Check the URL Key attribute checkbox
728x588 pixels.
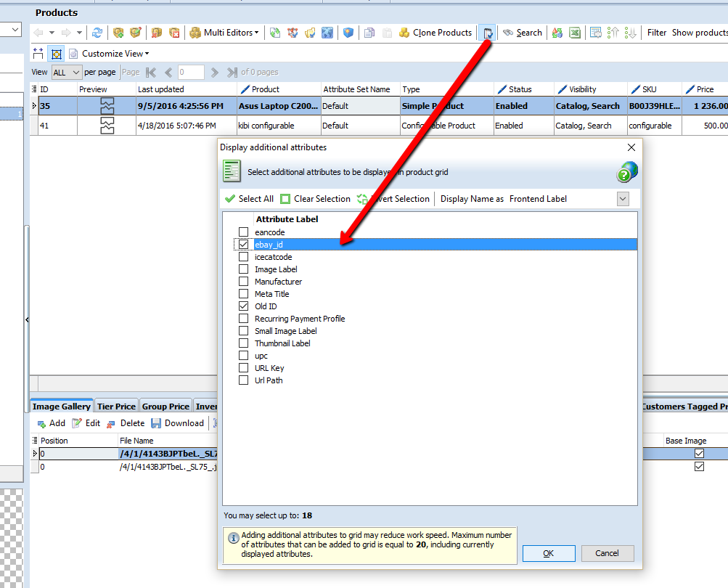click(x=244, y=368)
